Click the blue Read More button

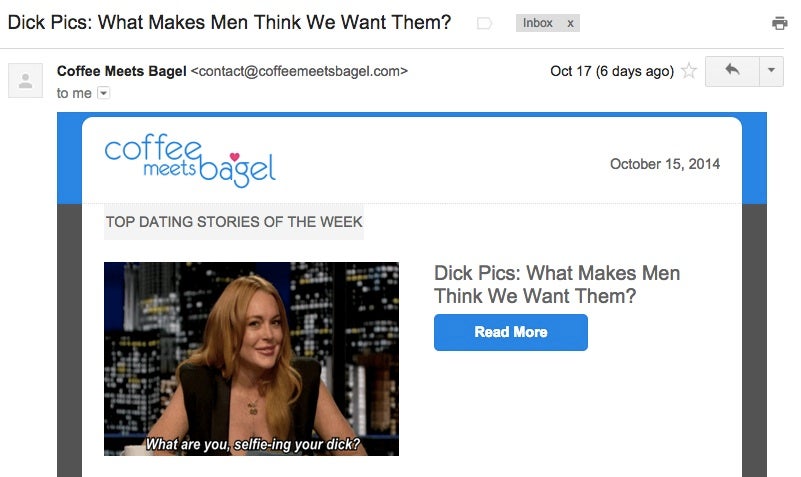click(511, 332)
